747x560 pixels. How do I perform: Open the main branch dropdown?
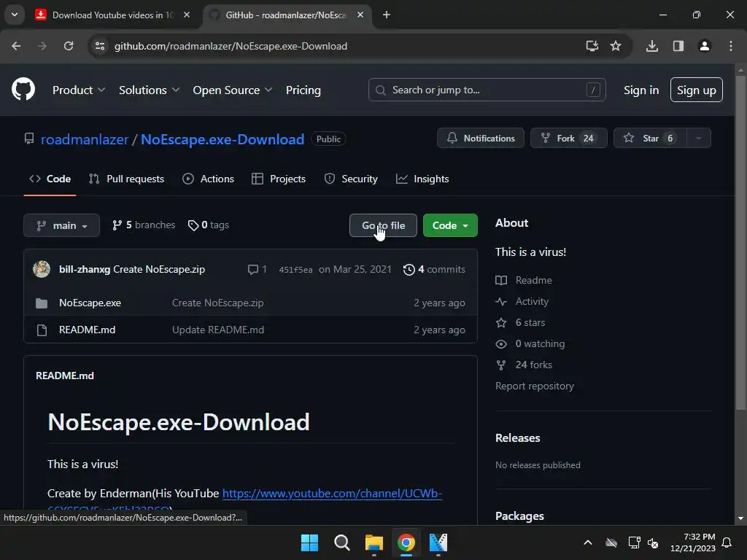(61, 225)
